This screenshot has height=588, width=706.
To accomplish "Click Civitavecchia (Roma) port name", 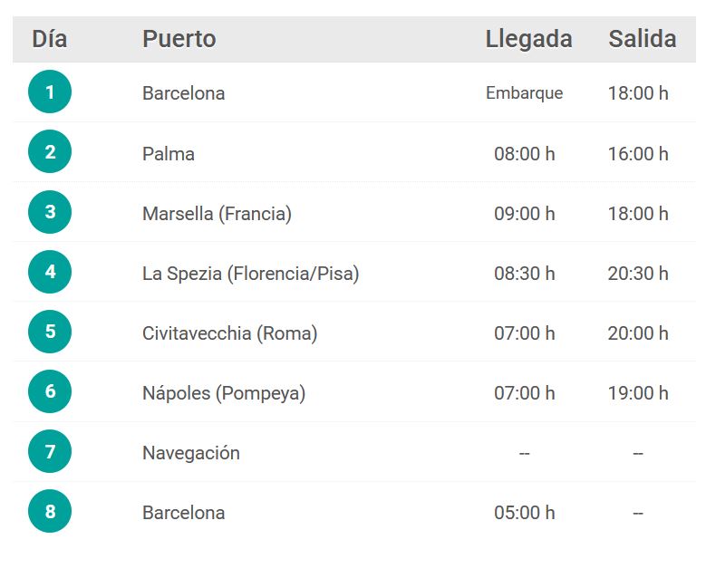I will [230, 333].
